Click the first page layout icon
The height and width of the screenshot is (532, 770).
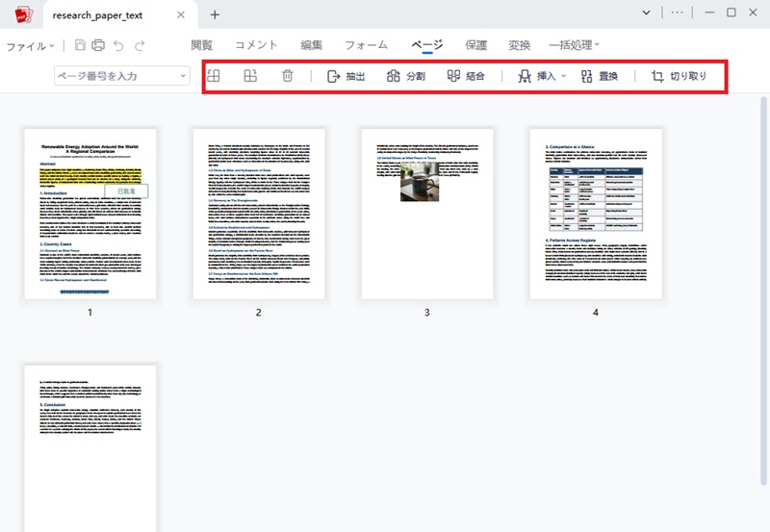[213, 76]
